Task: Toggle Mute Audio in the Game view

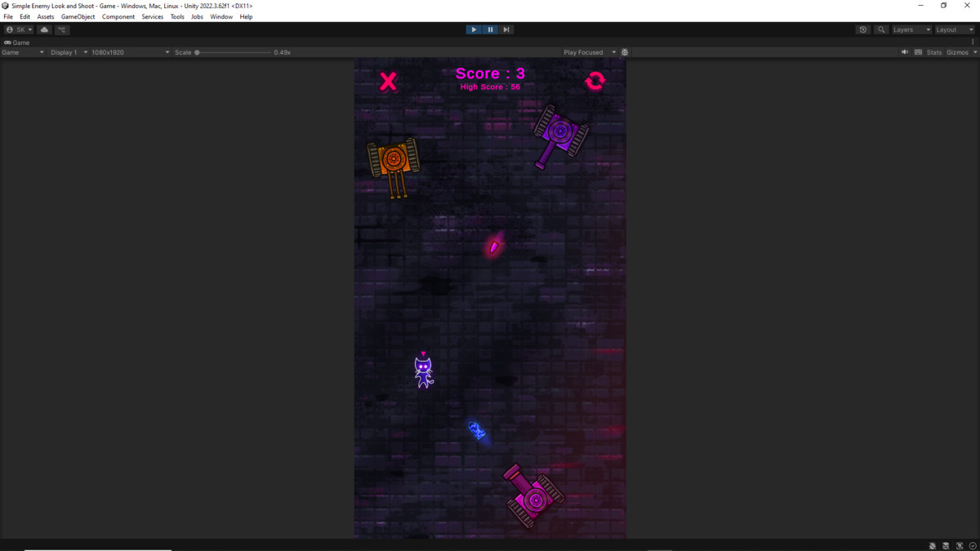Action: (904, 51)
